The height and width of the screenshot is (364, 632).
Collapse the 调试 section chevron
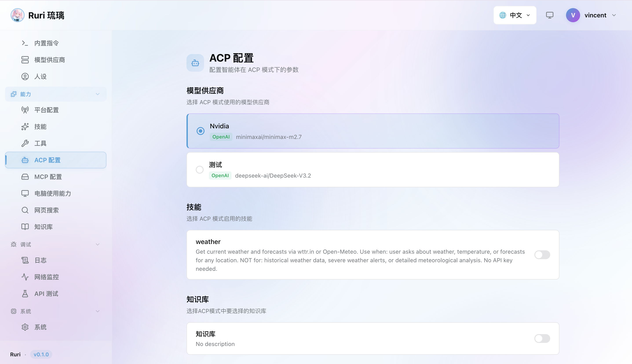coord(98,244)
